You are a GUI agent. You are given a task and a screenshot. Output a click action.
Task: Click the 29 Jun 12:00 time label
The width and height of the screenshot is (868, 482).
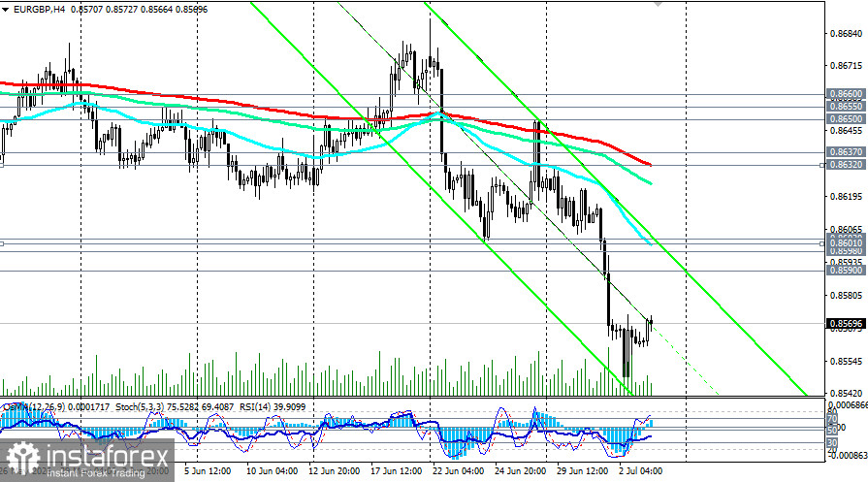[x=582, y=471]
